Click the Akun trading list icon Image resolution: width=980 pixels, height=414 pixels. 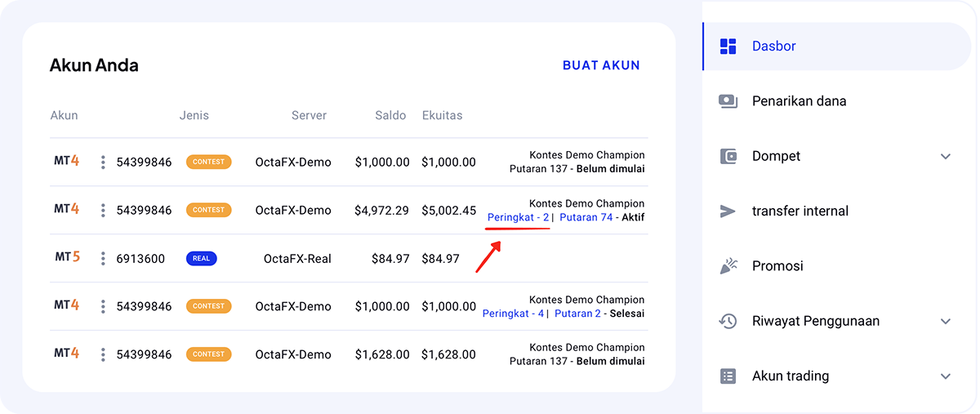(x=728, y=376)
